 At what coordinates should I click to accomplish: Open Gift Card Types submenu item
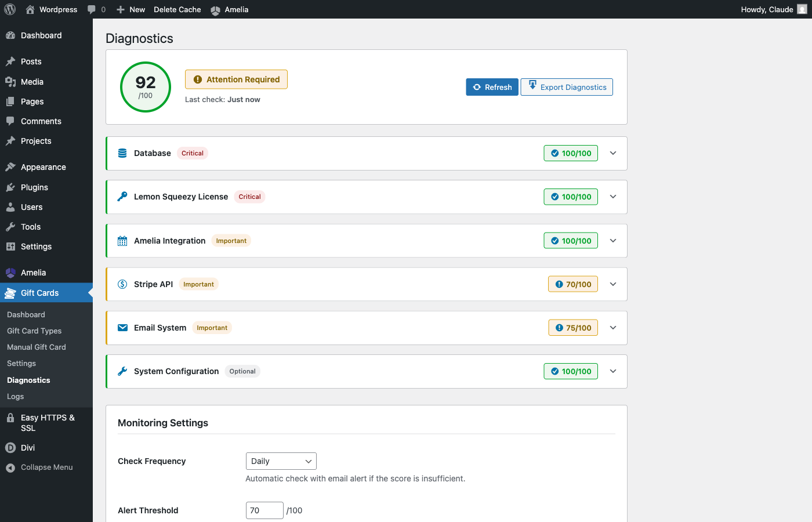coord(34,331)
